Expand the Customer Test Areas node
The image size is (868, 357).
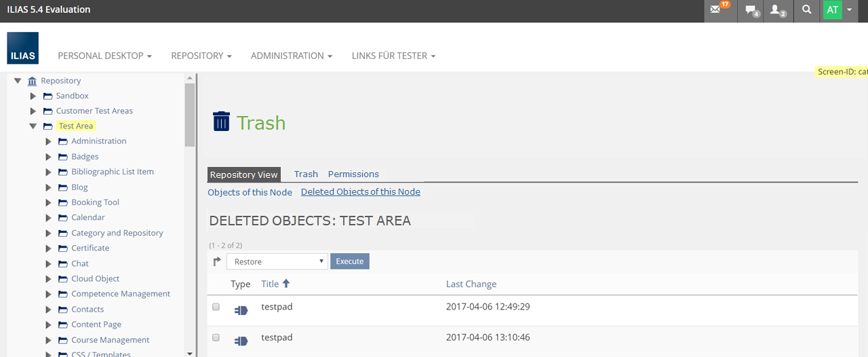coord(33,111)
